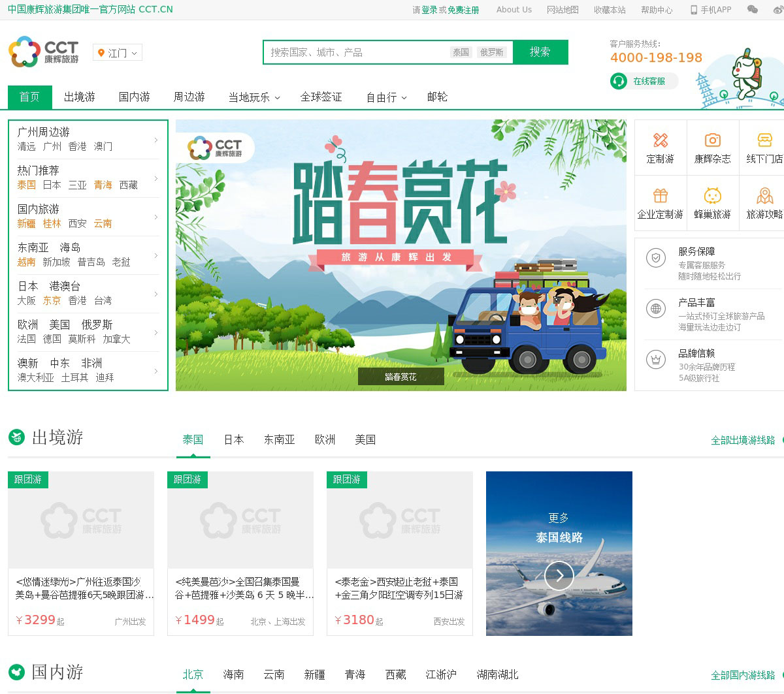Screen dimensions: 784x694
Task: Open the 国内游 nav menu item
Action: (135, 97)
